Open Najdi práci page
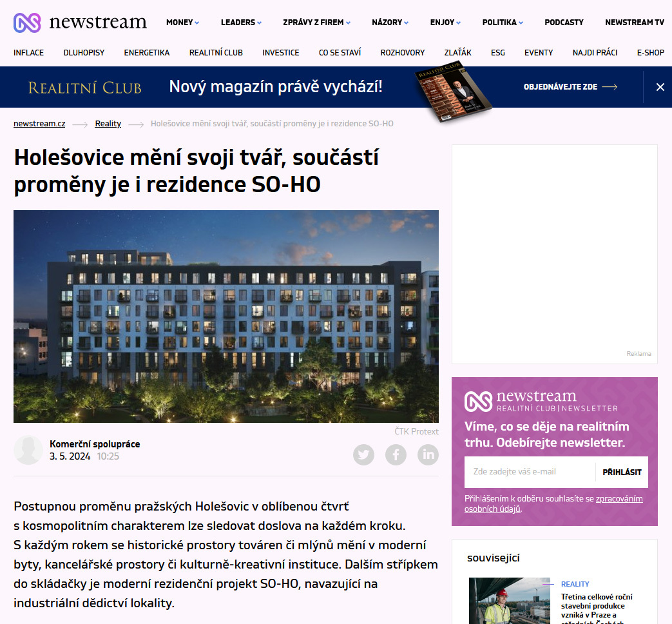672x624 pixels. [595, 53]
